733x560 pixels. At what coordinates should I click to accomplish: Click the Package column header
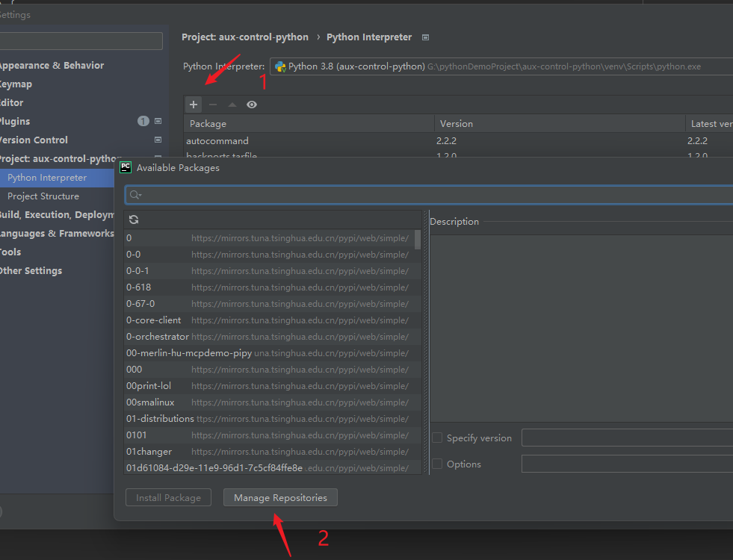[309, 124]
